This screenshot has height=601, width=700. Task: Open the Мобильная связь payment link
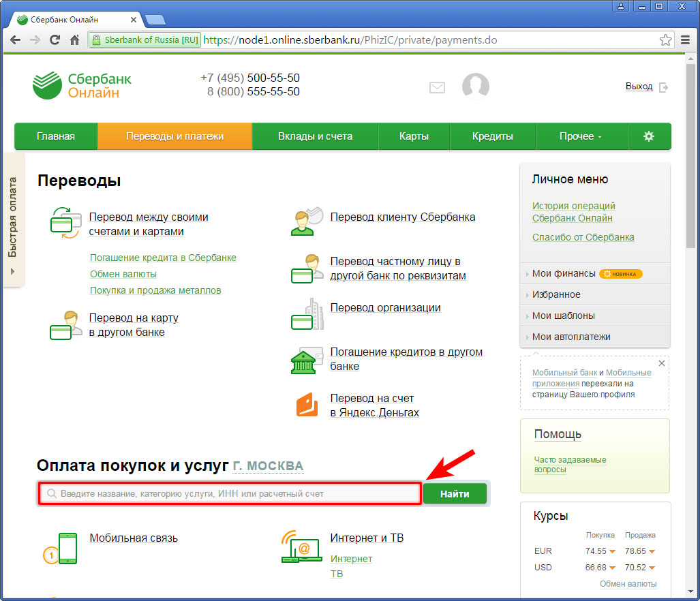click(x=134, y=538)
